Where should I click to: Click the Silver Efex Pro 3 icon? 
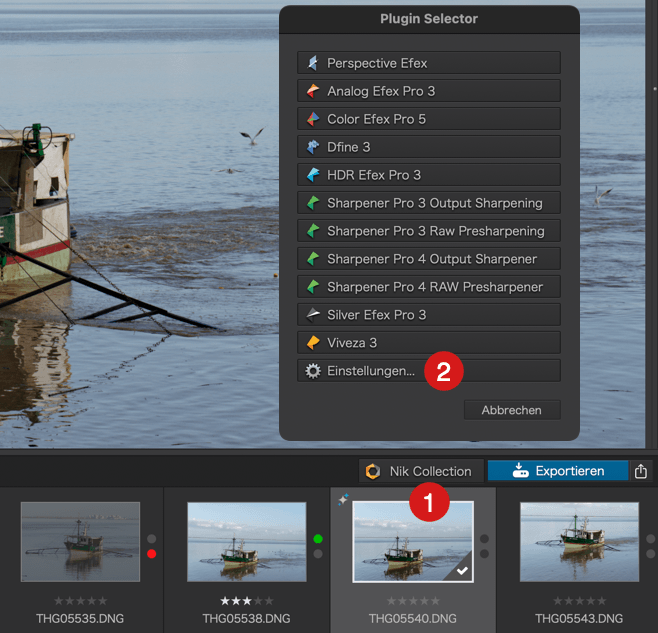click(x=313, y=315)
